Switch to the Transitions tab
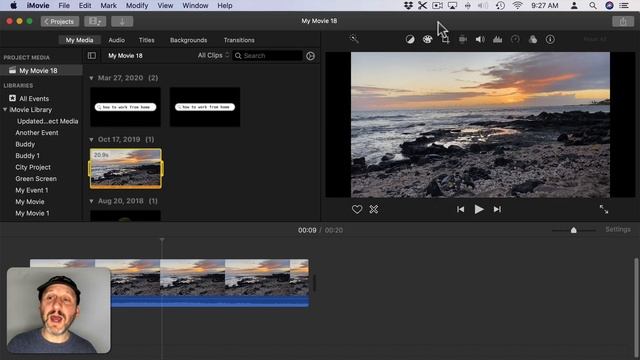This screenshot has height=360, width=640. click(239, 40)
